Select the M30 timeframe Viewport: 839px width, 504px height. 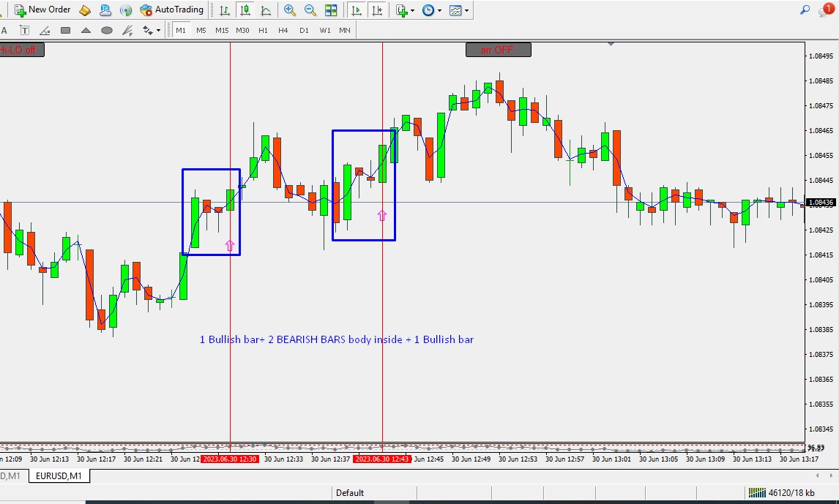pos(242,31)
